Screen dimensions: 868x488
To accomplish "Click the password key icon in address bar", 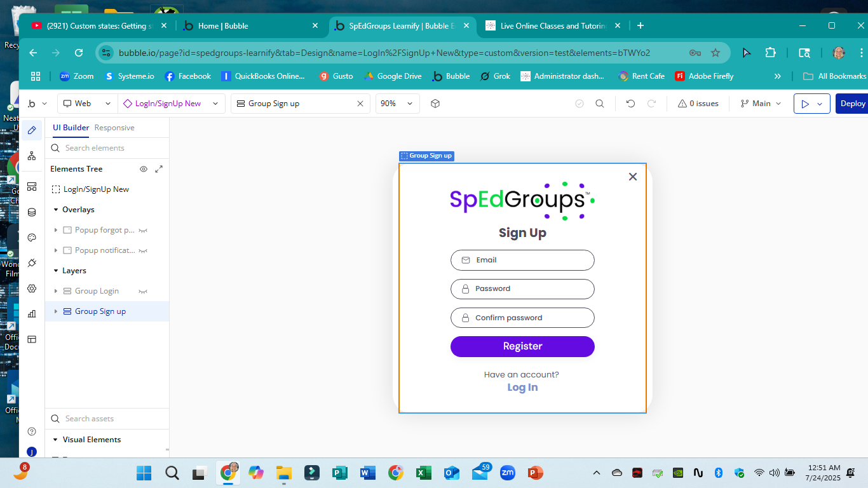I will coord(695,53).
